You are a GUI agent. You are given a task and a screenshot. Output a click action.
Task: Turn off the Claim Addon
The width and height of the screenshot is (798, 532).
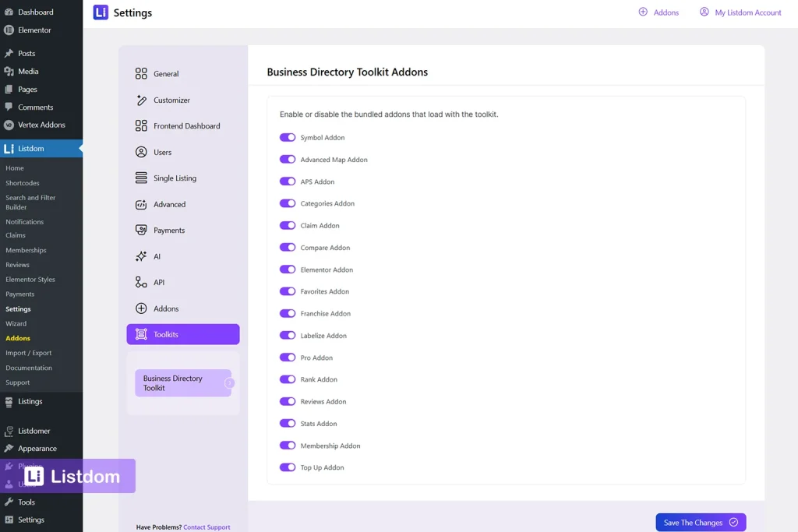pos(288,225)
